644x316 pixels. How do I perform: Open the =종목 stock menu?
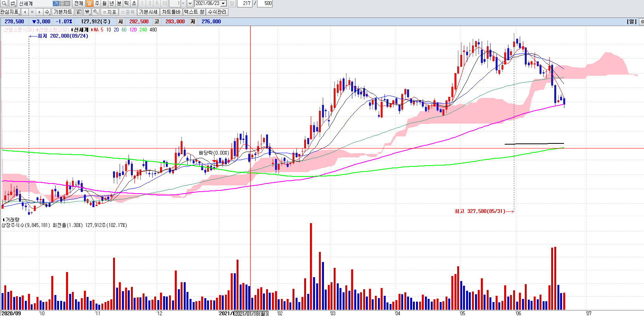click(x=128, y=12)
